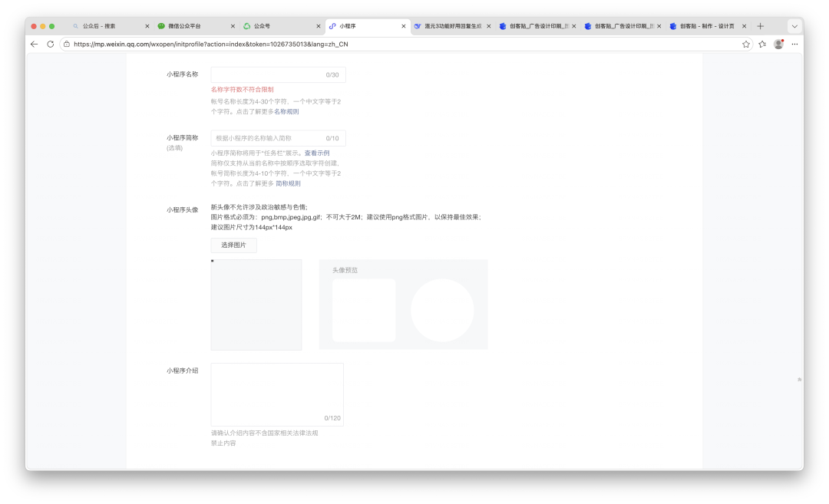Click the 头像预览 label

coord(345,271)
